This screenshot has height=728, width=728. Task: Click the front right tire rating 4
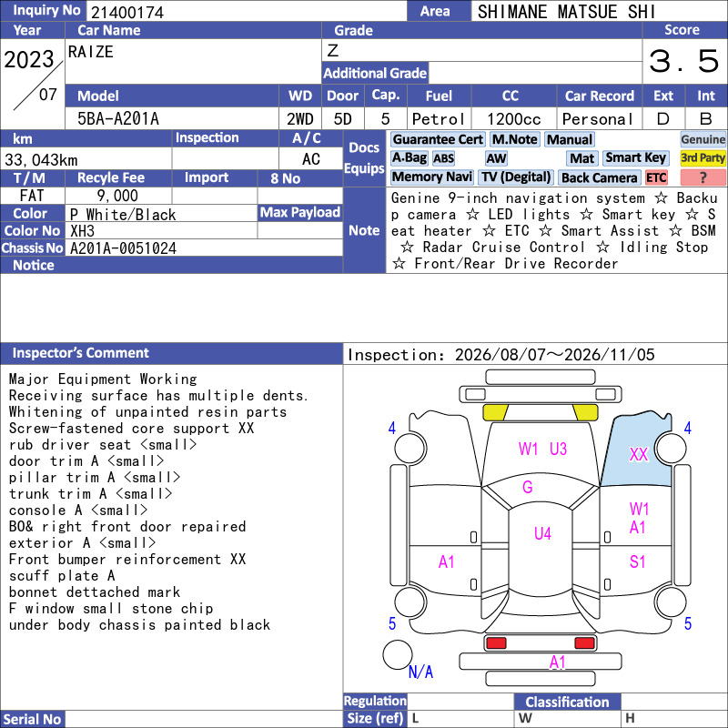(688, 428)
